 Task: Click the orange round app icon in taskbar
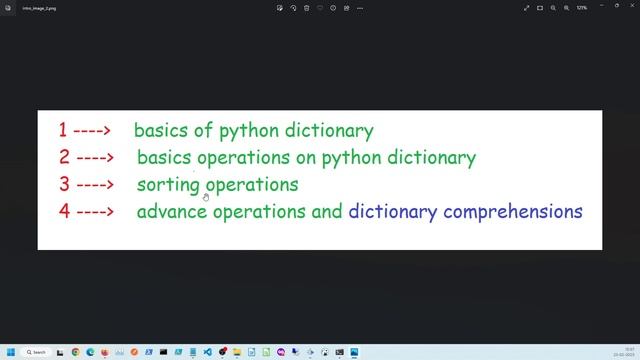coord(134,352)
